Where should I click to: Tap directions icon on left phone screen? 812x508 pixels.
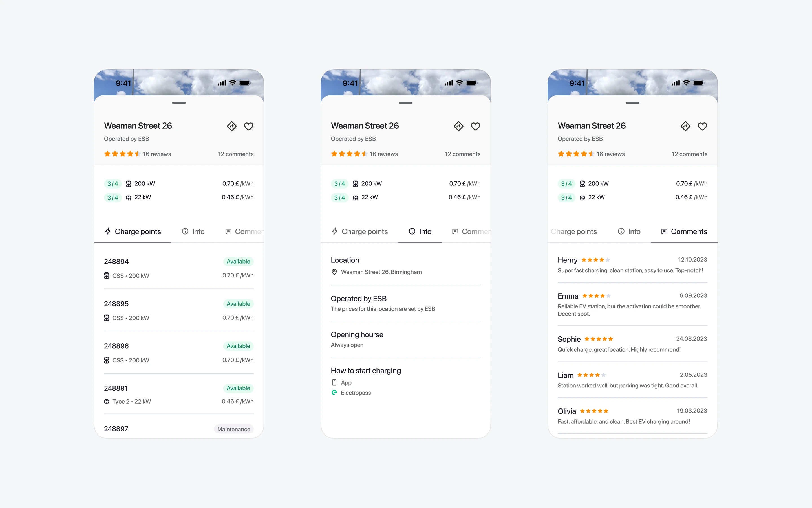pyautogui.click(x=231, y=126)
